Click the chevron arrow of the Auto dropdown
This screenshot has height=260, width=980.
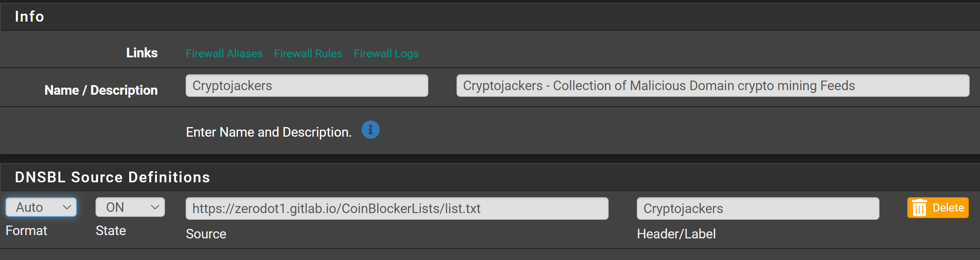click(67, 207)
